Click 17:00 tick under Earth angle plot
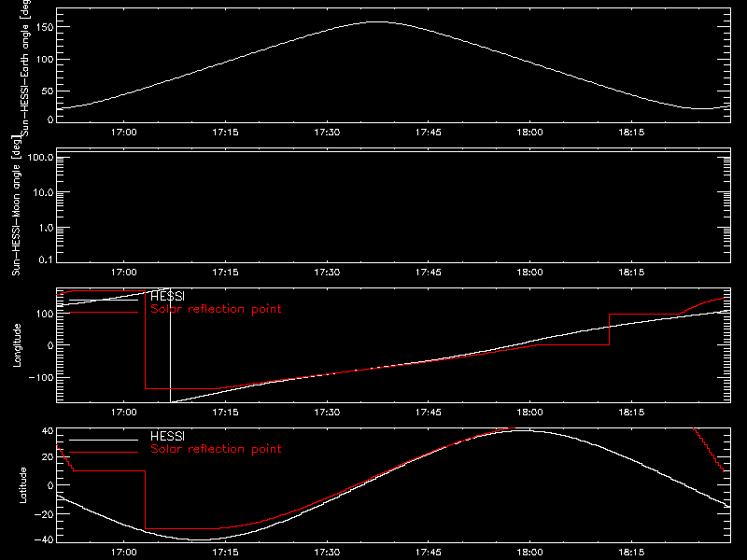Screen dimensions: 747x560 pyautogui.click(x=124, y=133)
